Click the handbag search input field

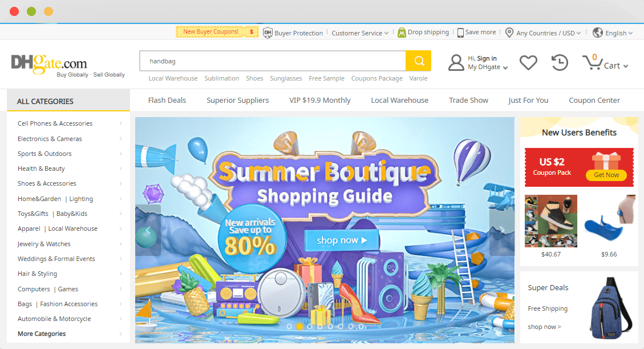[273, 61]
